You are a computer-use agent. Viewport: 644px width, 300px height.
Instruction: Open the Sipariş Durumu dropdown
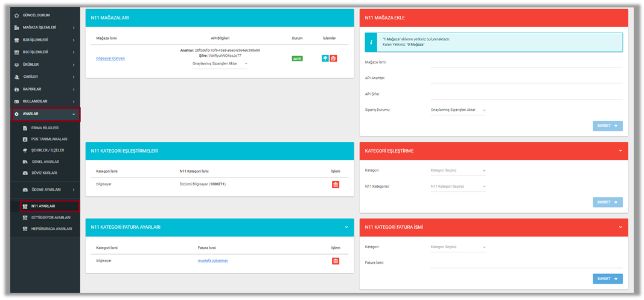458,110
